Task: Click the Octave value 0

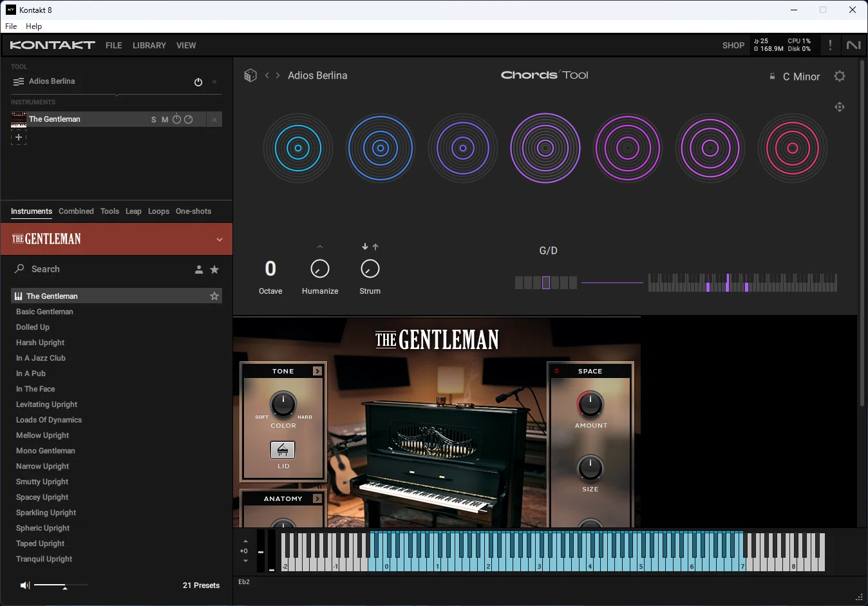Action: pos(270,269)
